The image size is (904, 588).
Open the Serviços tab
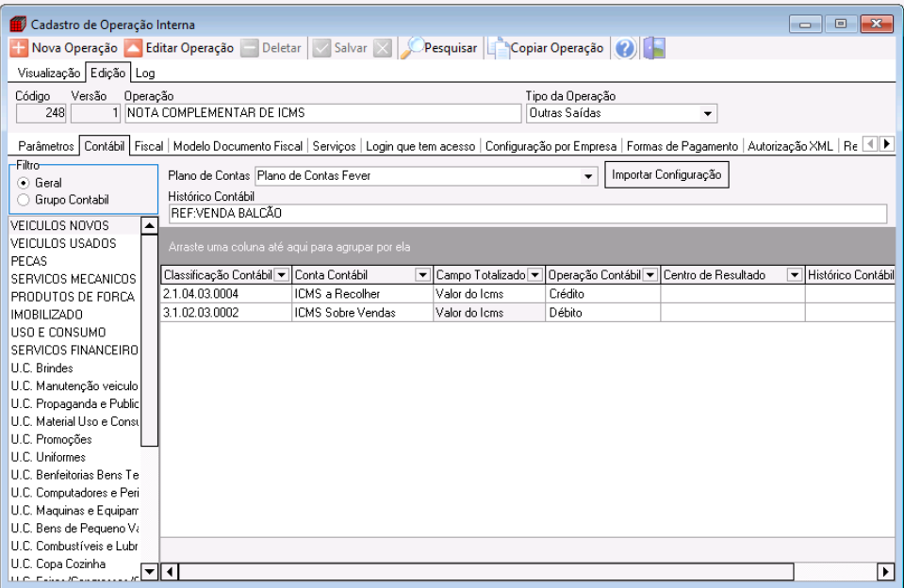[x=334, y=146]
